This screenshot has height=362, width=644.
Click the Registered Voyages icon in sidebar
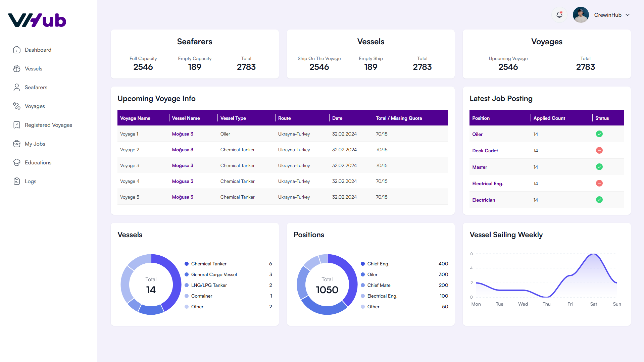(17, 125)
